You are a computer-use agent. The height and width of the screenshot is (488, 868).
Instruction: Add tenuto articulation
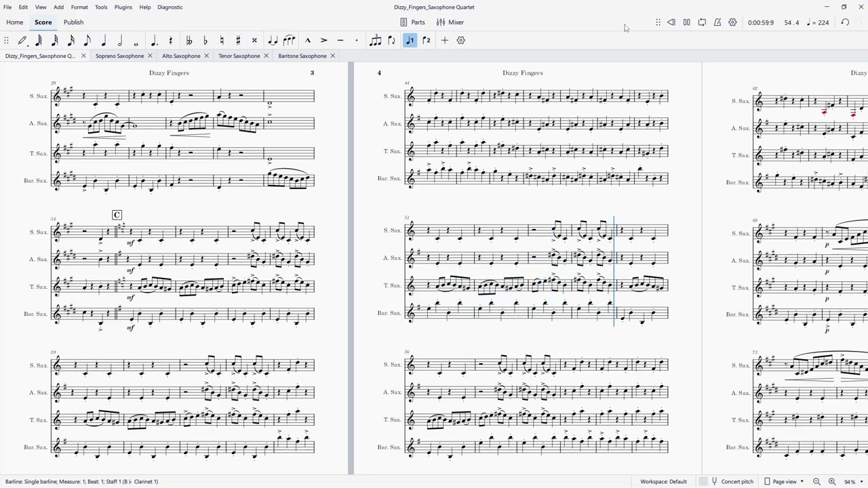point(340,41)
